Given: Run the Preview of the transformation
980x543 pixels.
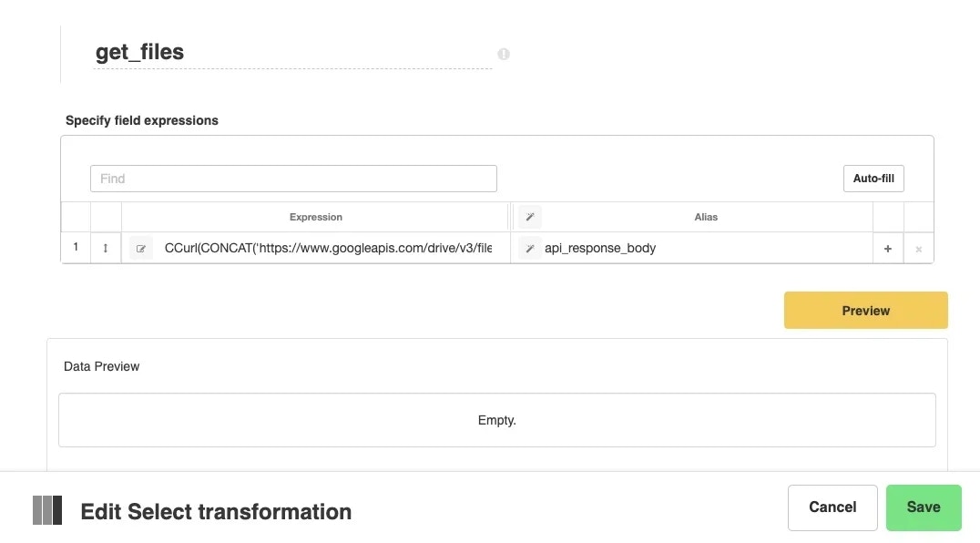Looking at the screenshot, I should tap(864, 310).
